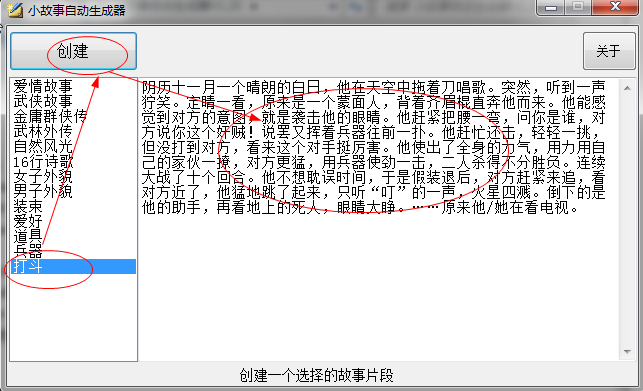The height and width of the screenshot is (391, 643).
Task: Select 爱好 list entry
Action: point(73,222)
